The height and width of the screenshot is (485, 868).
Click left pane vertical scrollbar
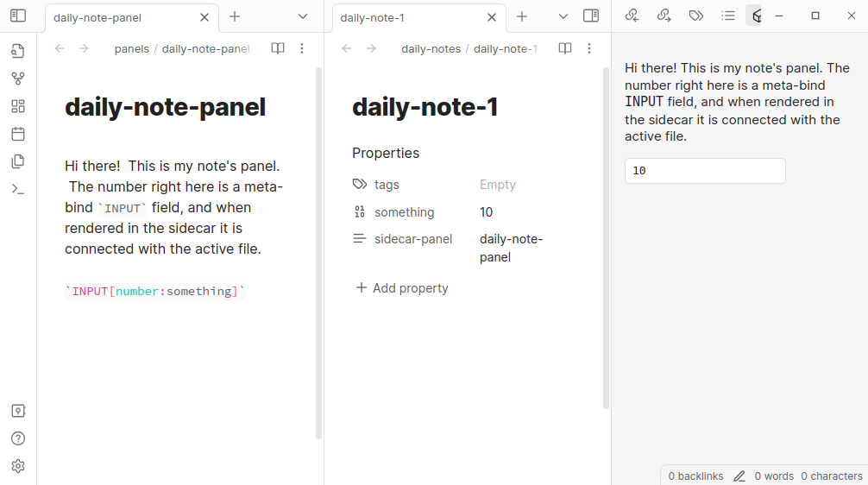coord(319,253)
